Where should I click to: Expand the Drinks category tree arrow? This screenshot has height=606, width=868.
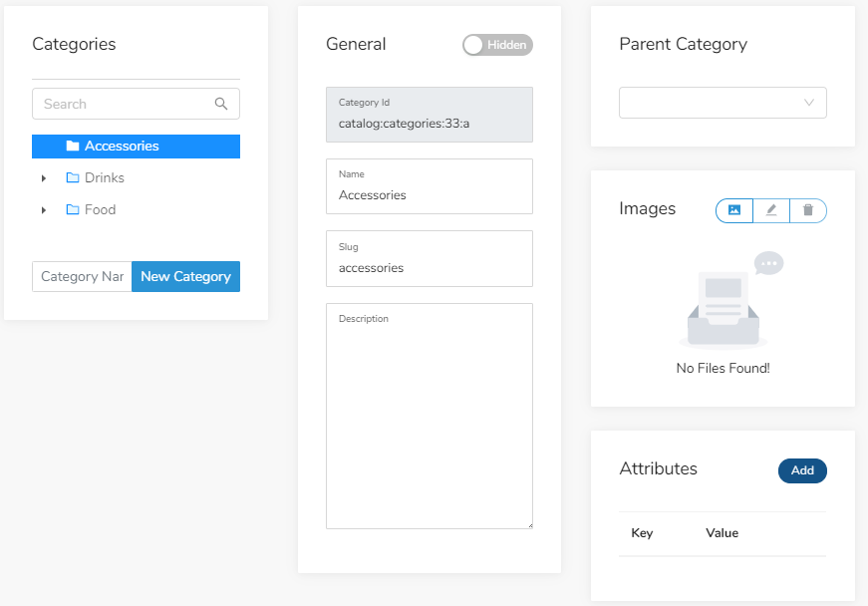click(44, 178)
